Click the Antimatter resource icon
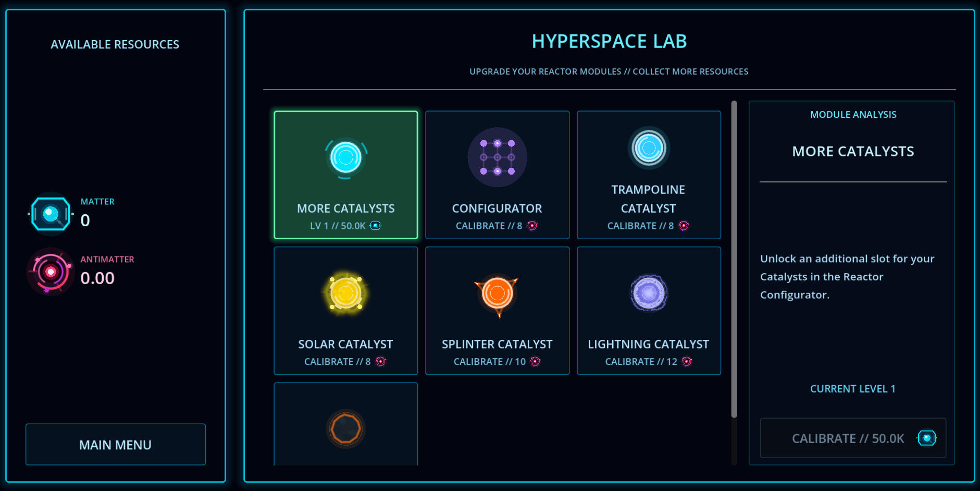This screenshot has width=980, height=491. pos(51,272)
